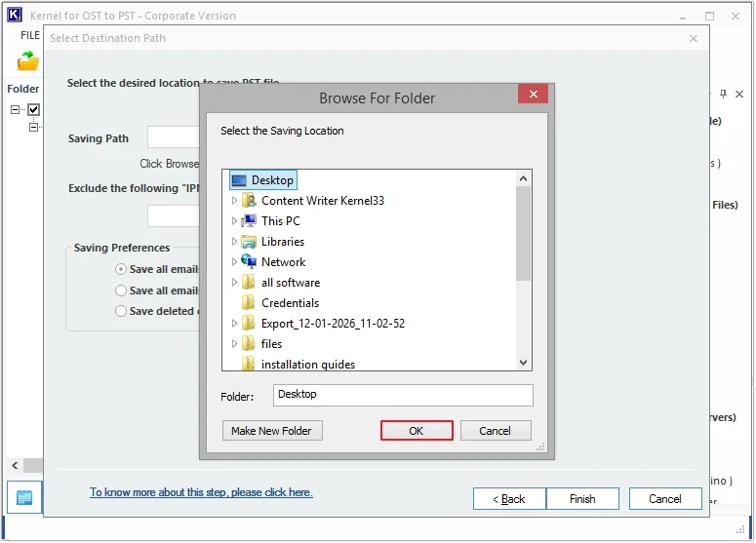Click the calendar icon at bottom left
Viewport: 756px width, 543px height.
click(x=24, y=498)
